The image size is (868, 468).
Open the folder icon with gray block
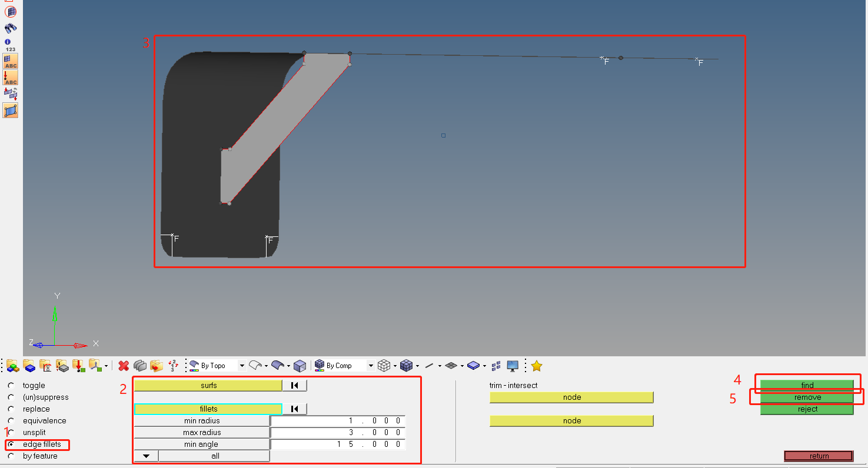click(x=62, y=366)
